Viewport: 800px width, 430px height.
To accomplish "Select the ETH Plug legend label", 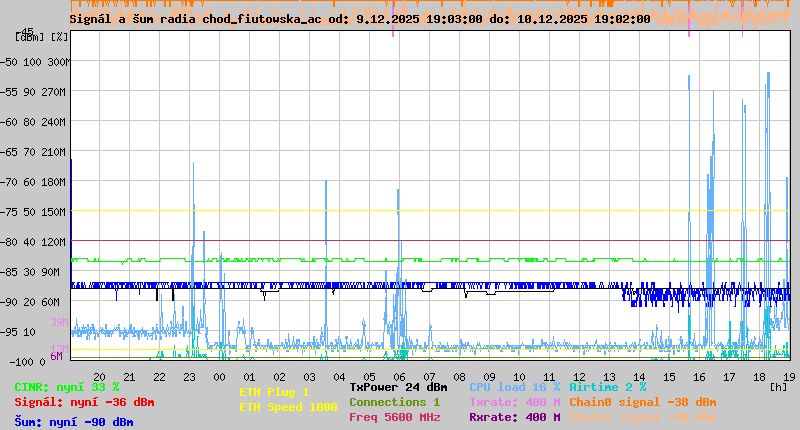I will (274, 392).
